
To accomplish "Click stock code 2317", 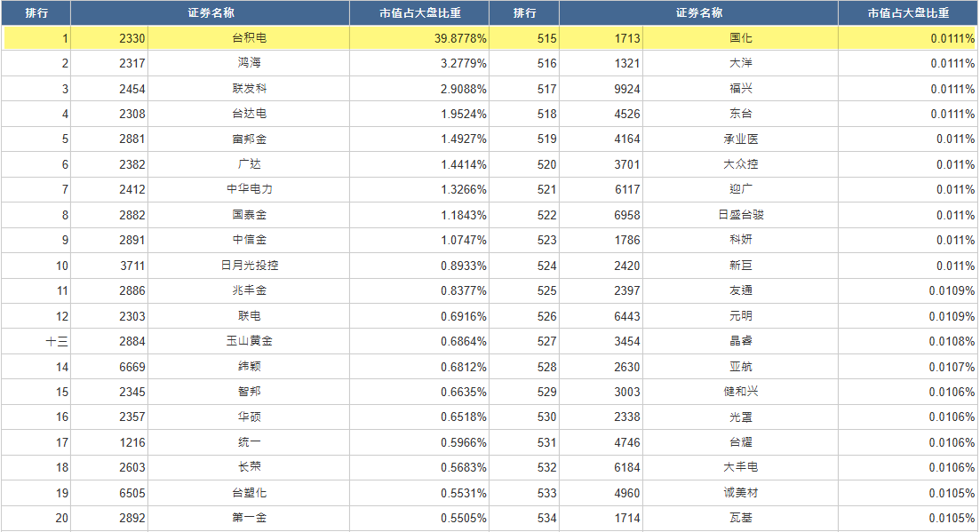I will pos(131,64).
